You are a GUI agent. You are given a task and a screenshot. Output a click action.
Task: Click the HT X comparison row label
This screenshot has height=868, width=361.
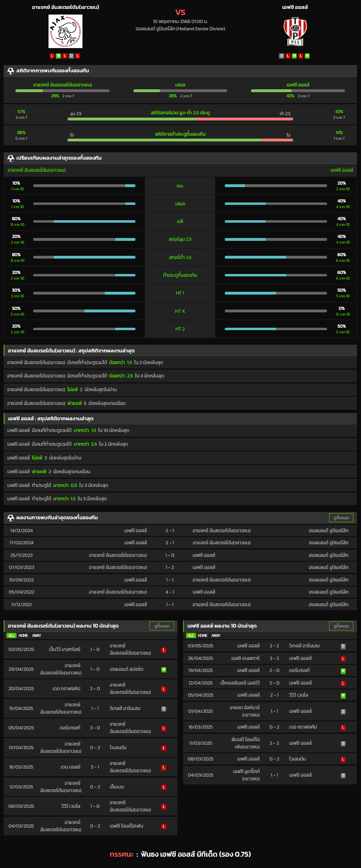pos(180,311)
